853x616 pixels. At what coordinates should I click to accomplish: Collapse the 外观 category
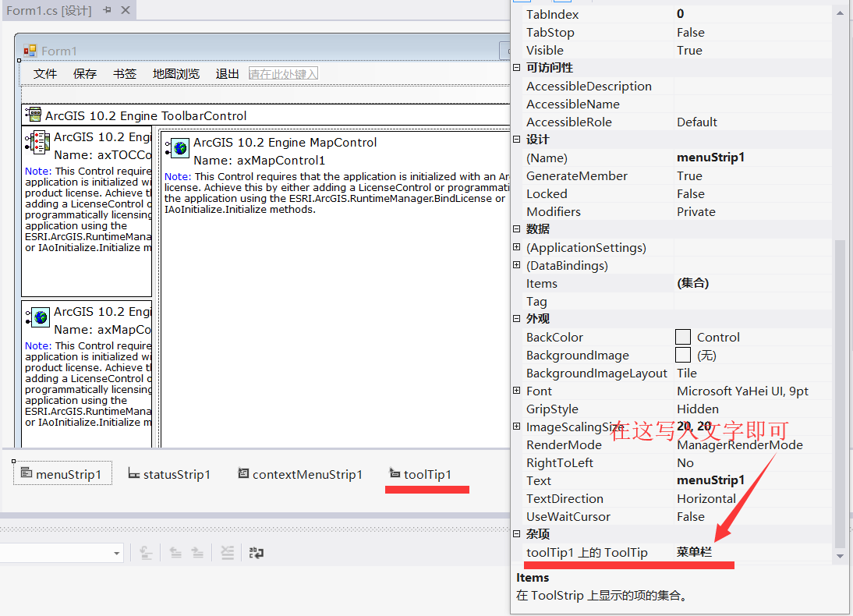click(x=516, y=319)
